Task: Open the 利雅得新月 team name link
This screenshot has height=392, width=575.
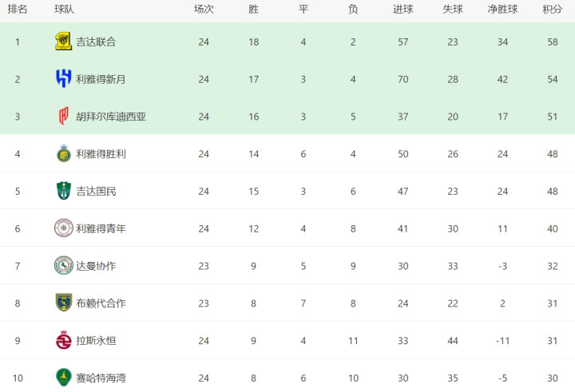Action: coord(101,79)
